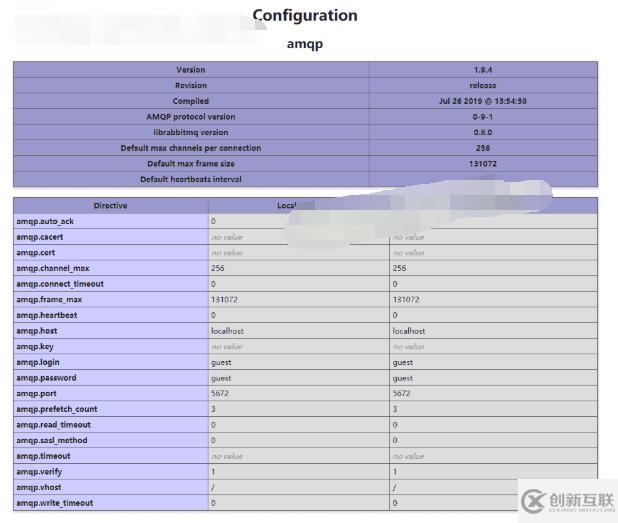
Task: Select first 5672 value in amqp.port row
Action: pos(220,393)
